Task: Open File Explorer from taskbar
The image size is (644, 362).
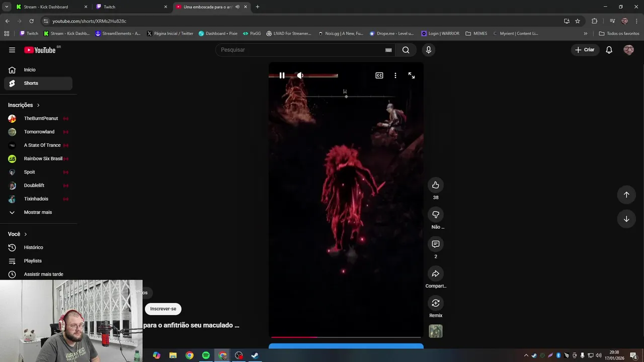Action: coord(173,355)
